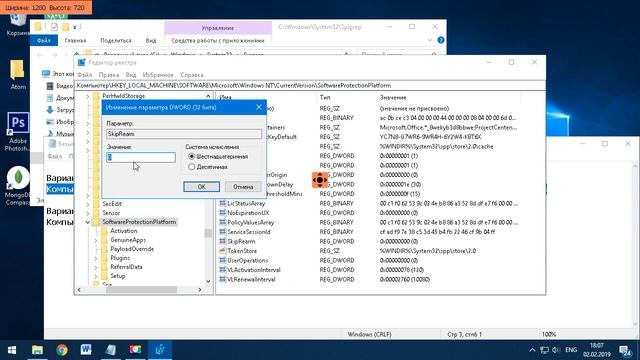Click the SkipRearm value icon in list
The height and width of the screenshot is (360, 640).
222,241
